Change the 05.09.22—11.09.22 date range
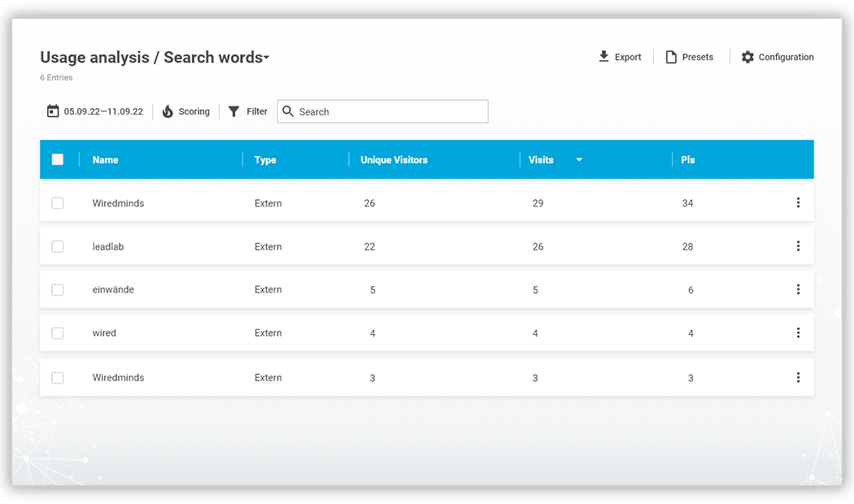Viewport: 854px width, 504px height. click(x=103, y=111)
